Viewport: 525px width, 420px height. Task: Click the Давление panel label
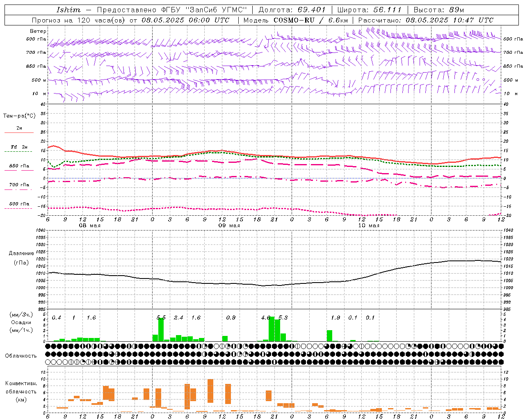click(x=21, y=253)
